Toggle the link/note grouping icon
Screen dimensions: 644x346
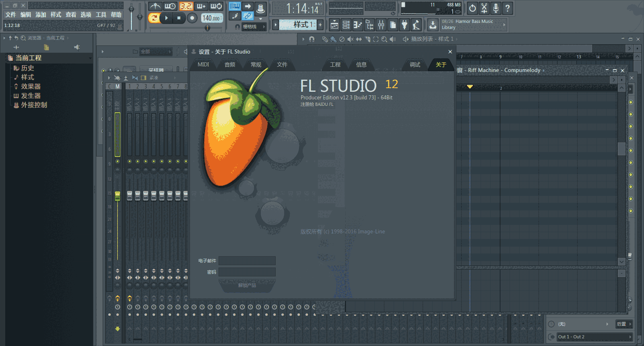248,16
